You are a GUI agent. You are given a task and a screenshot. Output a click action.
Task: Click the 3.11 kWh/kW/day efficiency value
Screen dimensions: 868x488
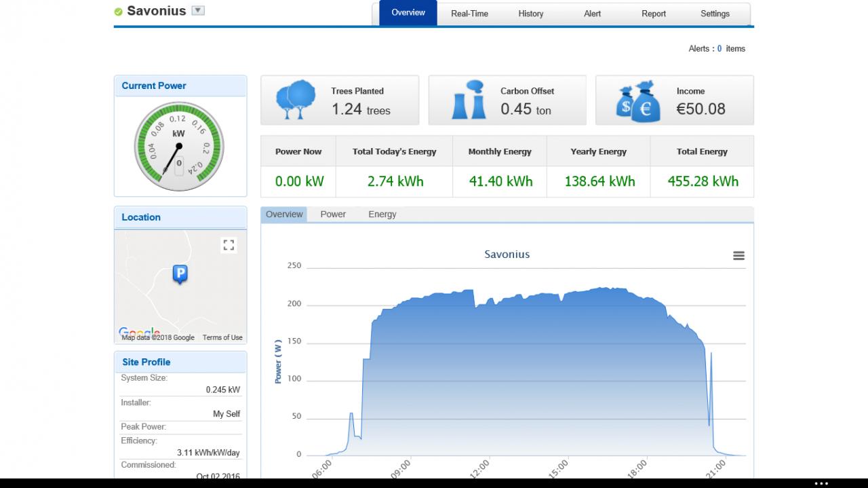point(208,453)
